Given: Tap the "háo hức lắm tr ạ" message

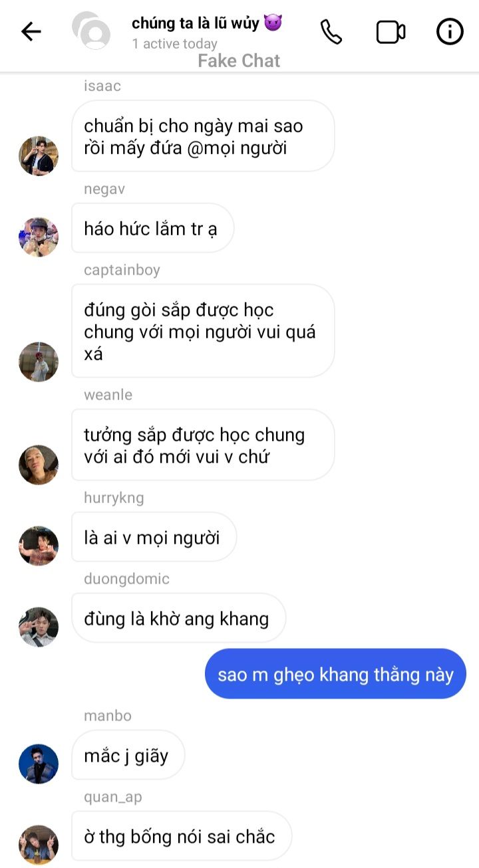Looking at the screenshot, I should click(153, 228).
